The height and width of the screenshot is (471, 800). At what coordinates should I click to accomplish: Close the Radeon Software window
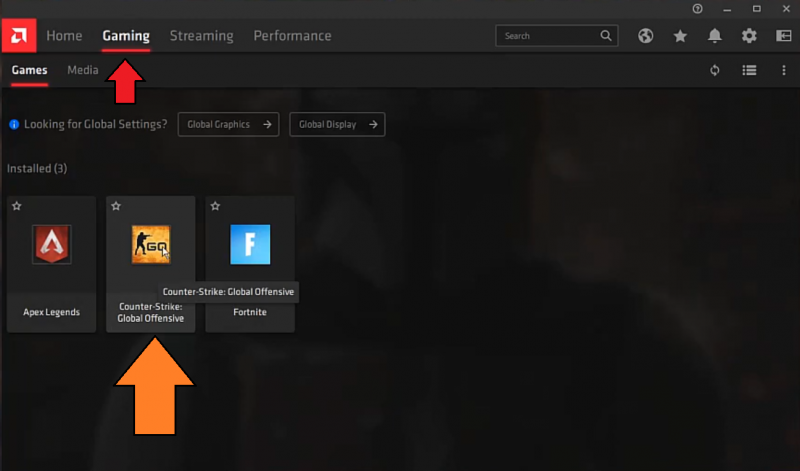786,9
